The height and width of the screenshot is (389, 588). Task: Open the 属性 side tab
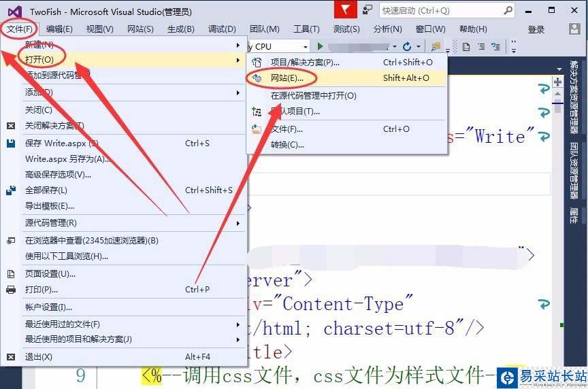[x=574, y=216]
